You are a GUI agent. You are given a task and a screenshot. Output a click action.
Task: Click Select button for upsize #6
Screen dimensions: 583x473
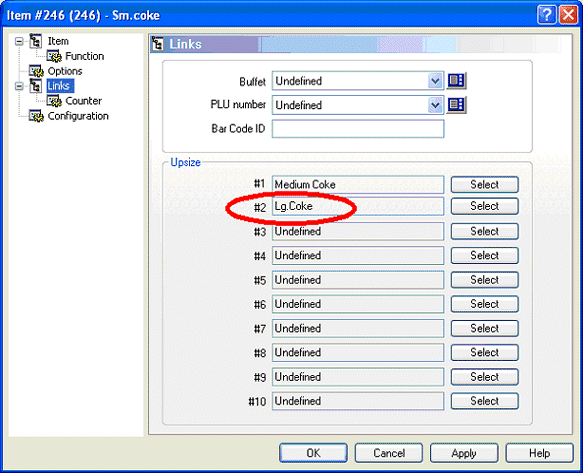[x=484, y=304]
